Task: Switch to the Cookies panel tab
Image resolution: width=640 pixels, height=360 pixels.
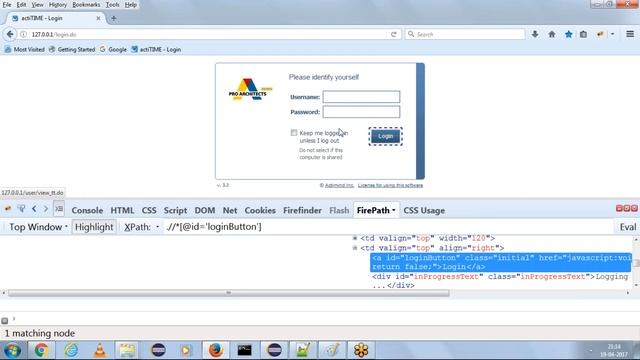Action: click(x=260, y=211)
